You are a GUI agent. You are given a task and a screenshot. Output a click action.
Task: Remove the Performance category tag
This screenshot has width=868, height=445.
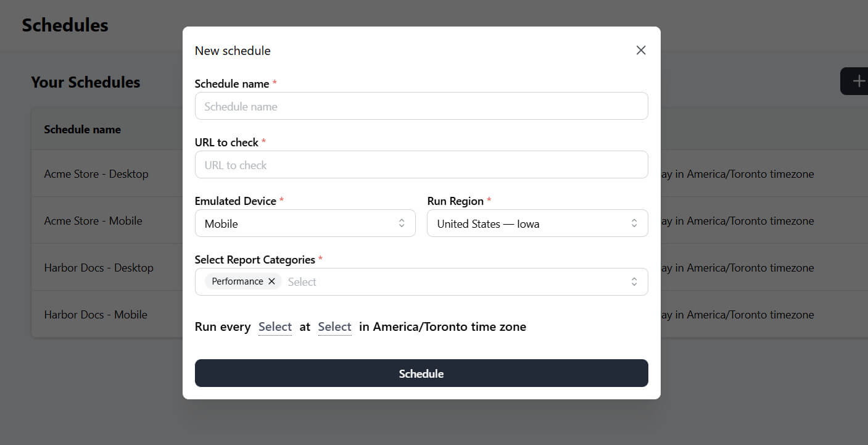tap(271, 281)
